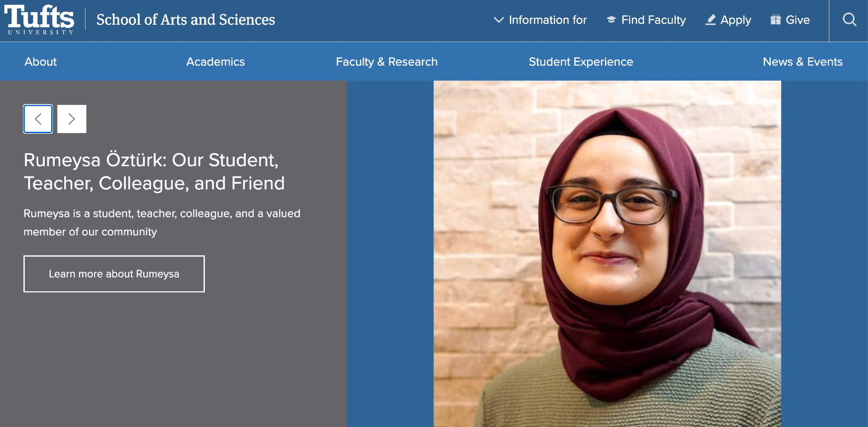
Task: Click the Find Faculty link text
Action: click(x=654, y=20)
